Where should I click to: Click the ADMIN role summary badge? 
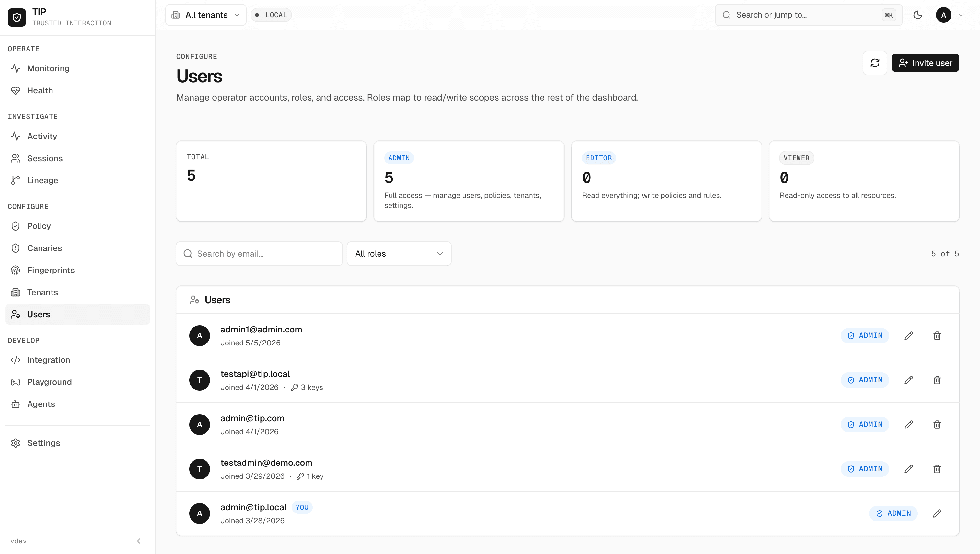point(399,158)
